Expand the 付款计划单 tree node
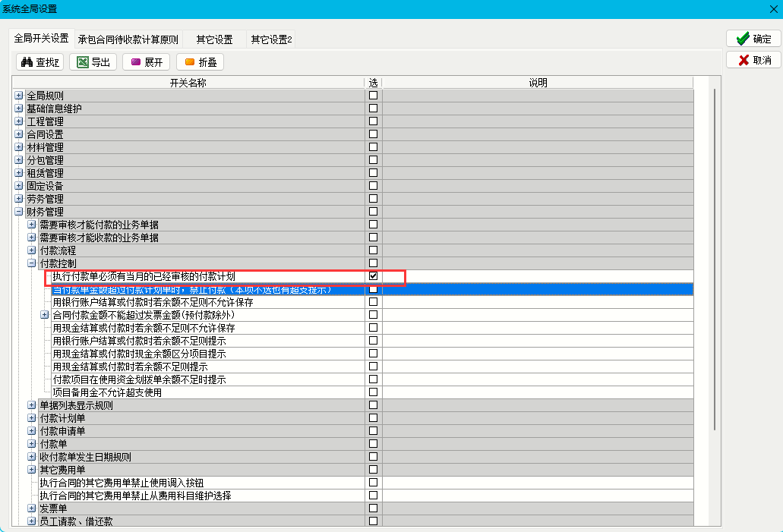This screenshot has width=783, height=532. [x=32, y=418]
